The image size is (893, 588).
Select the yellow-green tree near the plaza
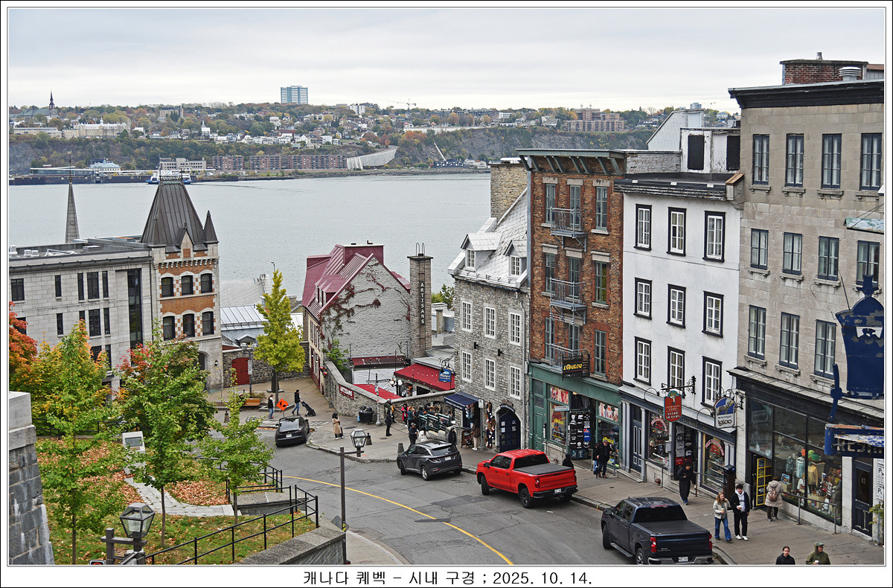pos(278,327)
